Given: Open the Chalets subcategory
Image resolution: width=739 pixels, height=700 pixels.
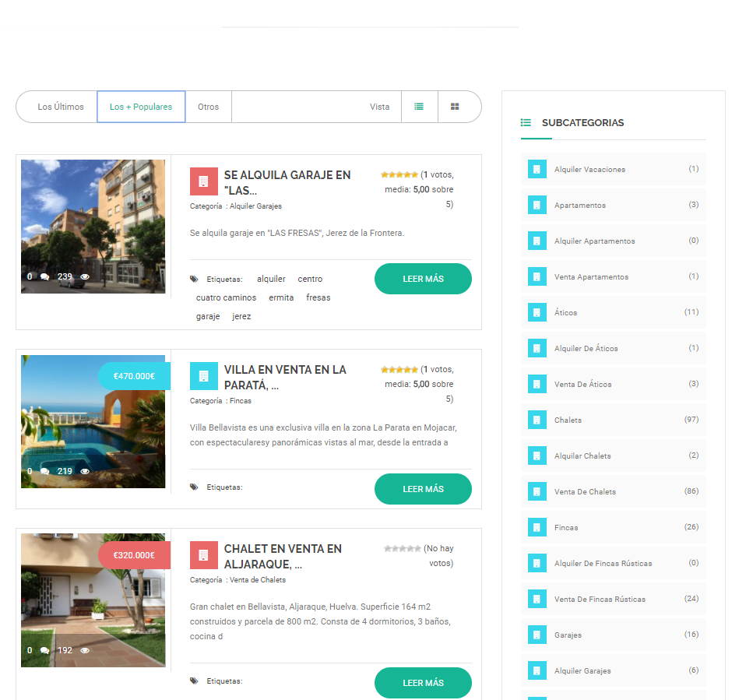Looking at the screenshot, I should point(568,420).
